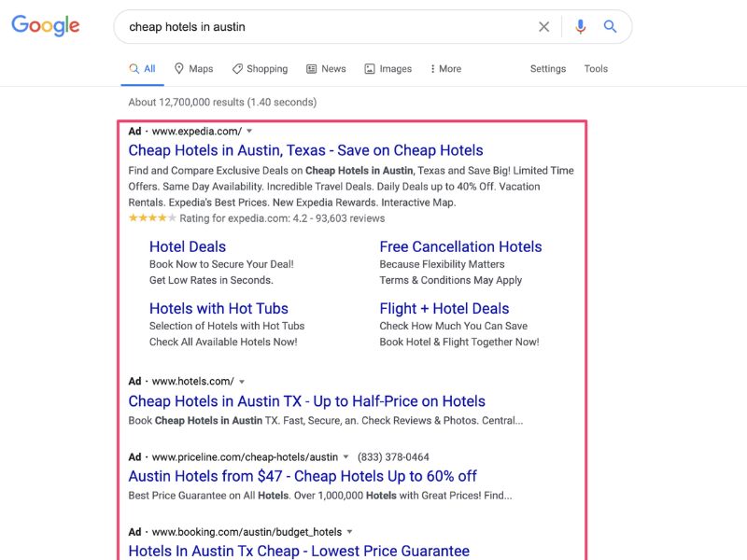Select the Maps pin icon
The height and width of the screenshot is (560, 747).
point(177,68)
